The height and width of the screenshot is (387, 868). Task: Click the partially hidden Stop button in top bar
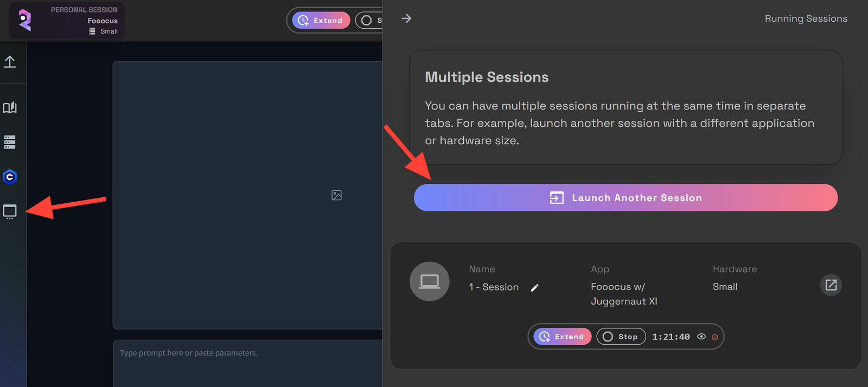tap(370, 21)
